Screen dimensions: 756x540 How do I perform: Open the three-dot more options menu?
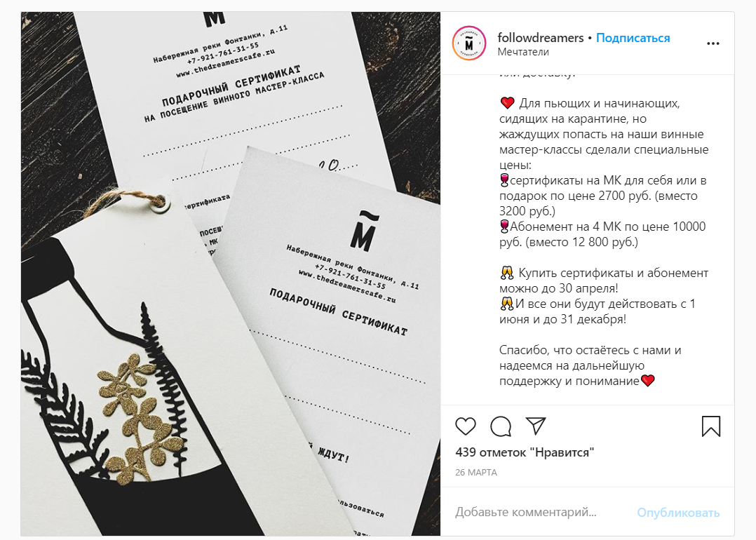(713, 43)
